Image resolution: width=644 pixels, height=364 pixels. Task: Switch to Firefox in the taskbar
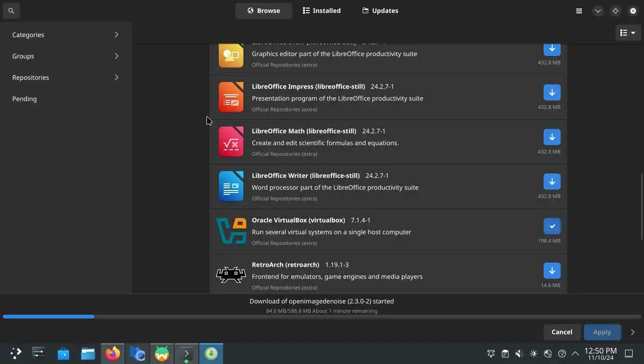[x=113, y=353]
